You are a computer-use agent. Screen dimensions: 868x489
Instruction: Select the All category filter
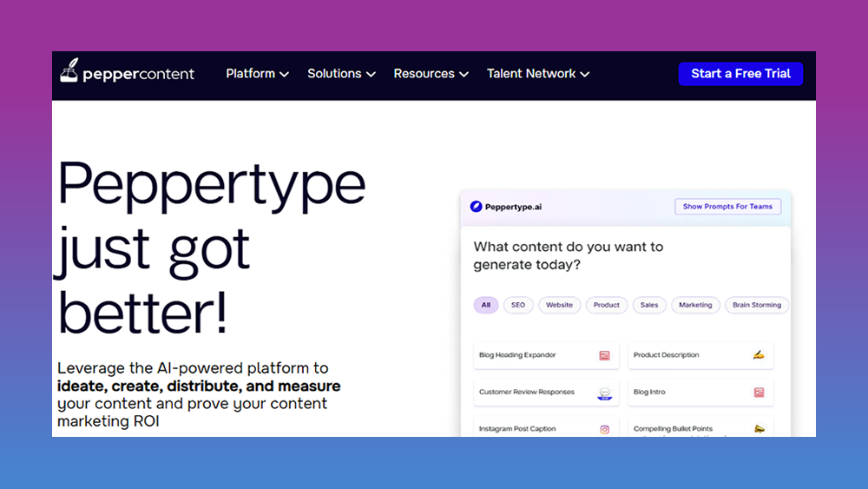coord(486,305)
